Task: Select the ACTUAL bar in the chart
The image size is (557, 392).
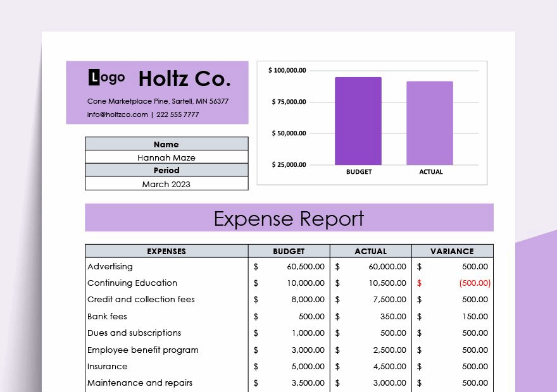Action: 430,123
